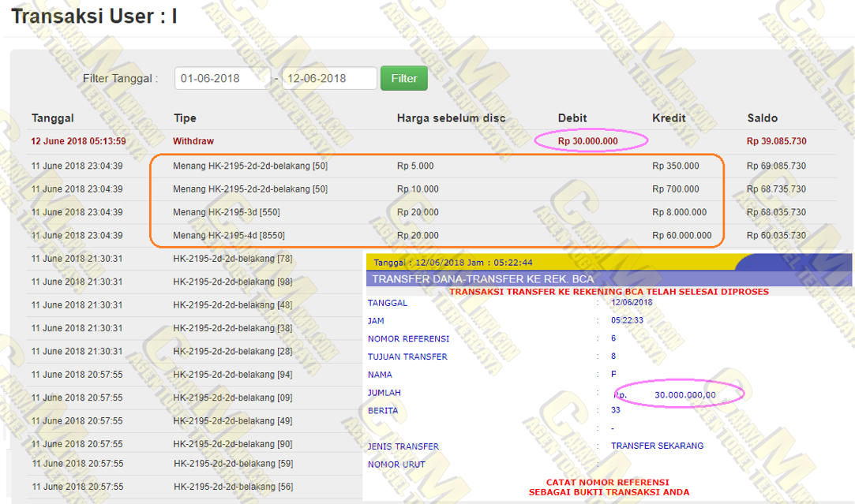The image size is (855, 504).
Task: Select the Menang HK-2195-4d [8550] row
Action: pos(229,235)
